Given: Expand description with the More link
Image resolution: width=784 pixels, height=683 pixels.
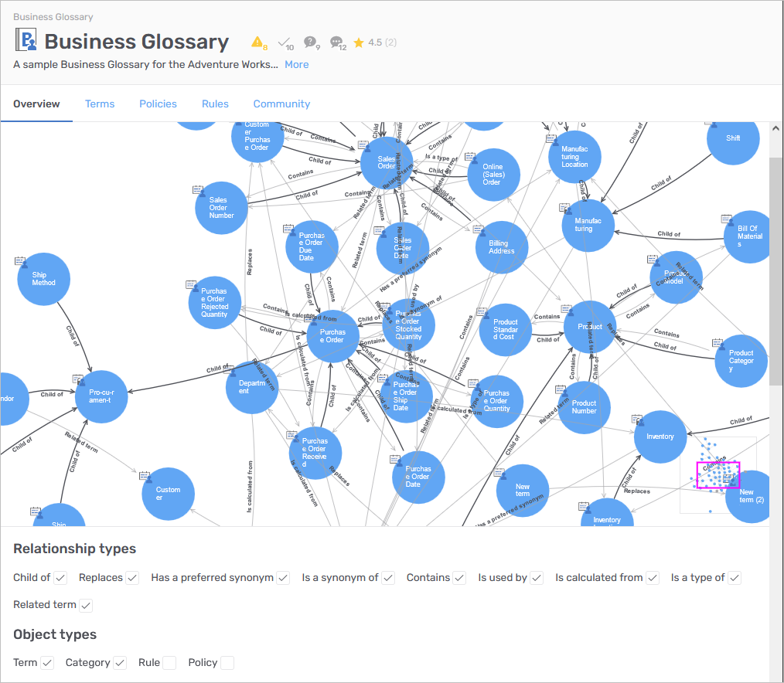Looking at the screenshot, I should click(296, 64).
